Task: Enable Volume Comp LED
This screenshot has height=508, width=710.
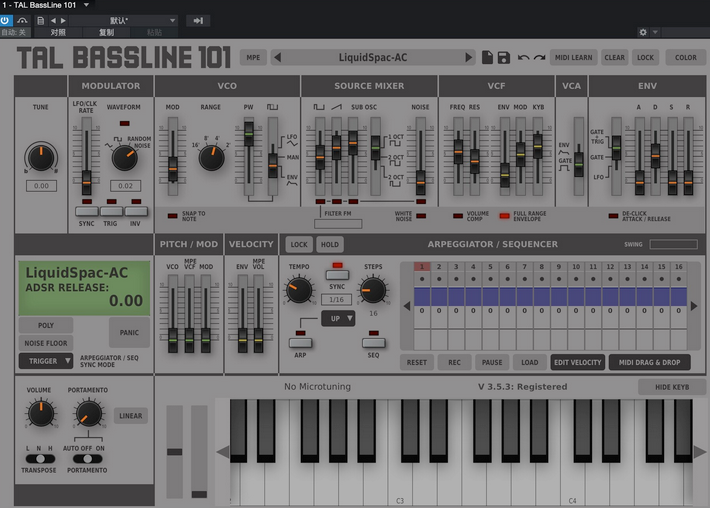Action: [x=458, y=216]
